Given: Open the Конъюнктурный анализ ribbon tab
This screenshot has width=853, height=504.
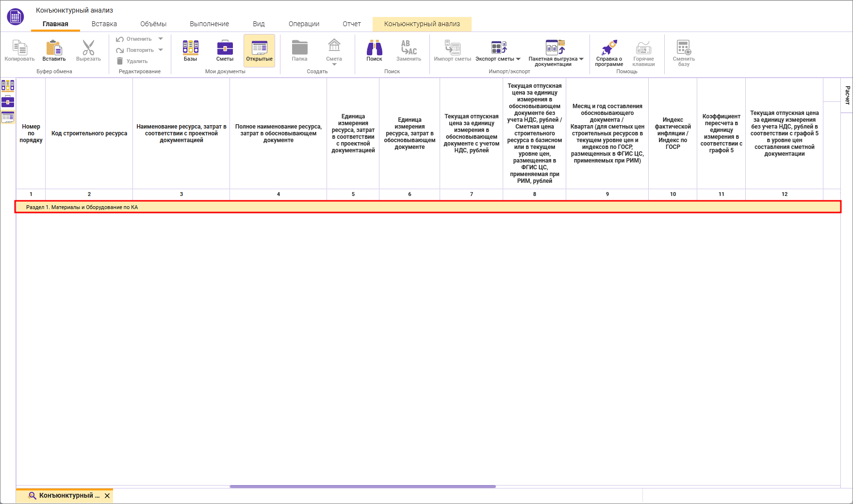Looking at the screenshot, I should click(x=422, y=24).
